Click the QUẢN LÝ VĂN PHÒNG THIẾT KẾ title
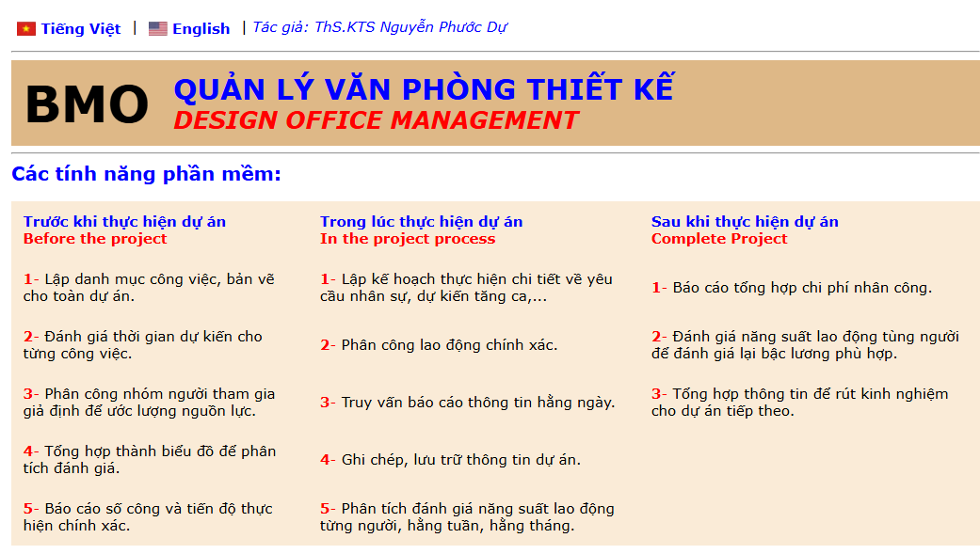 [x=424, y=89]
